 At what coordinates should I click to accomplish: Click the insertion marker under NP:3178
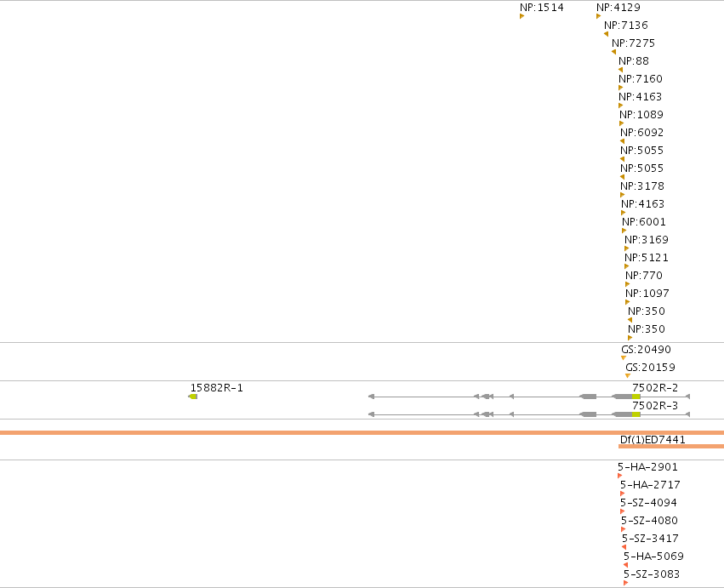point(623,195)
